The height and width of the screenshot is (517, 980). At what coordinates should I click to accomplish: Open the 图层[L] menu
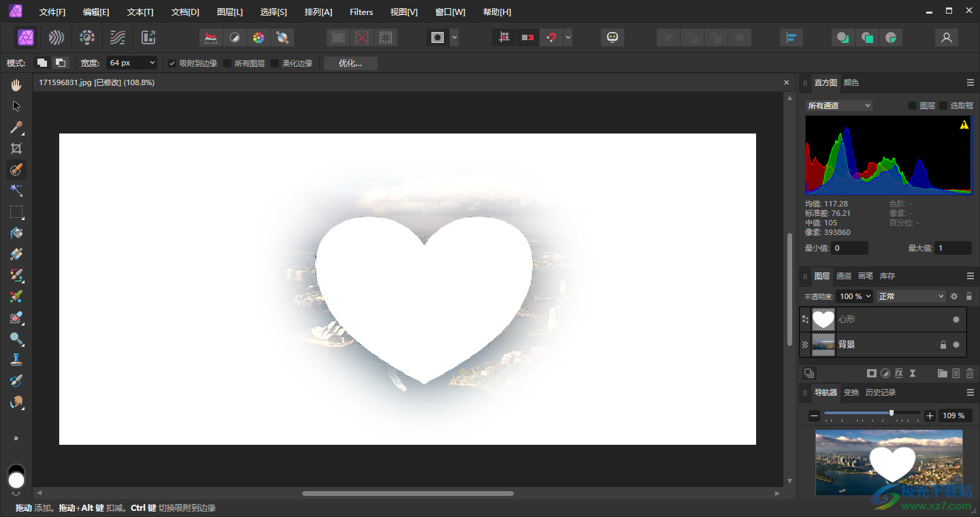[x=229, y=12]
